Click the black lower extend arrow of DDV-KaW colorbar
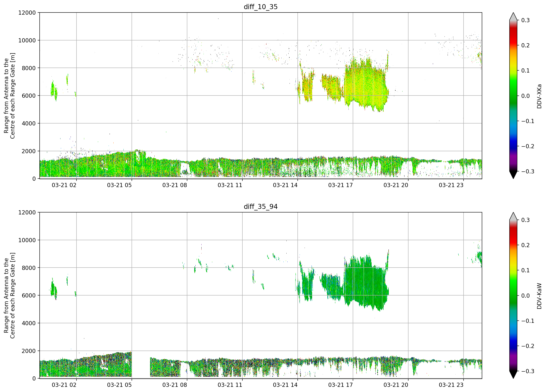Screen dimensions: 546x392 point(513,375)
